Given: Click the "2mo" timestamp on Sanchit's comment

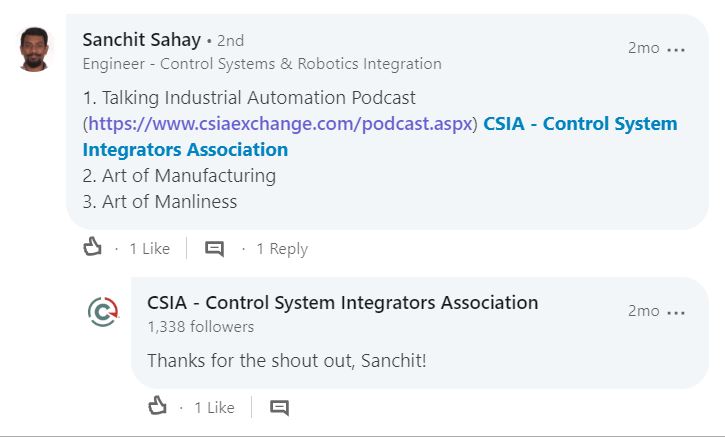Looking at the screenshot, I should point(643,48).
